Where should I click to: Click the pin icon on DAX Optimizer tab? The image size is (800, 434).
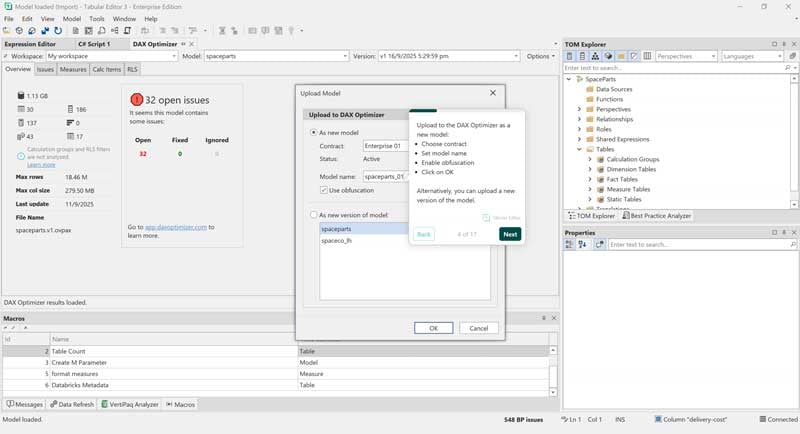[184, 44]
